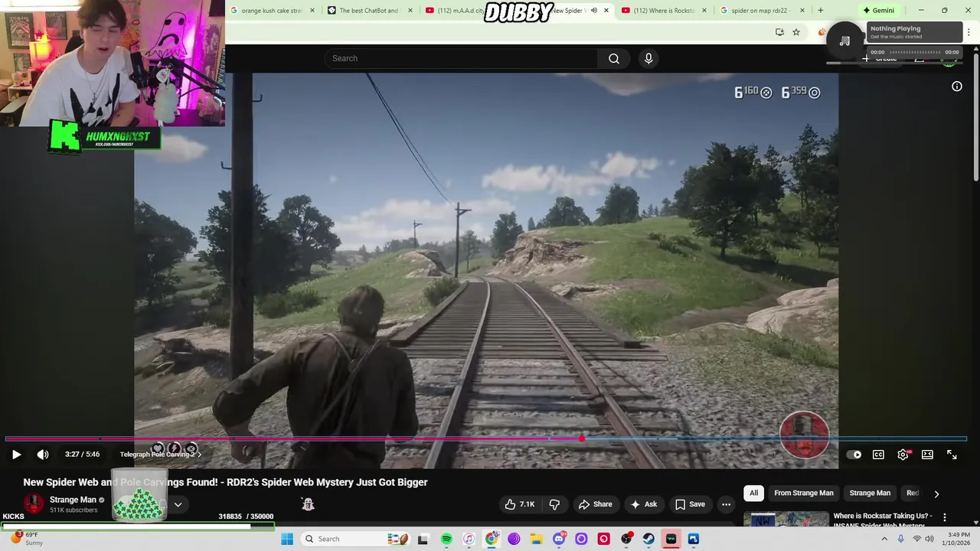Open OBS Studio from the taskbar
The height and width of the screenshot is (551, 980).
(x=626, y=539)
